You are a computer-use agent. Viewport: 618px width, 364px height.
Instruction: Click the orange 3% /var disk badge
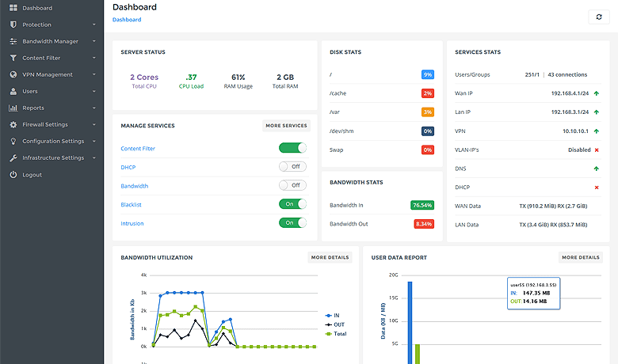point(428,112)
